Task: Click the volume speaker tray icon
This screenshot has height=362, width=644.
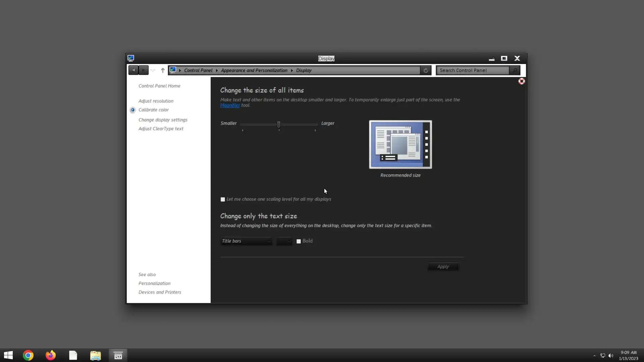Action: [x=611, y=356]
